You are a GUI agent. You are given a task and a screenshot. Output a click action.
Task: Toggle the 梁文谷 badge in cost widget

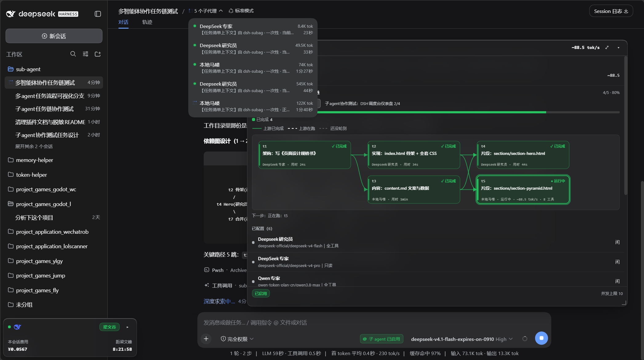(x=110, y=327)
